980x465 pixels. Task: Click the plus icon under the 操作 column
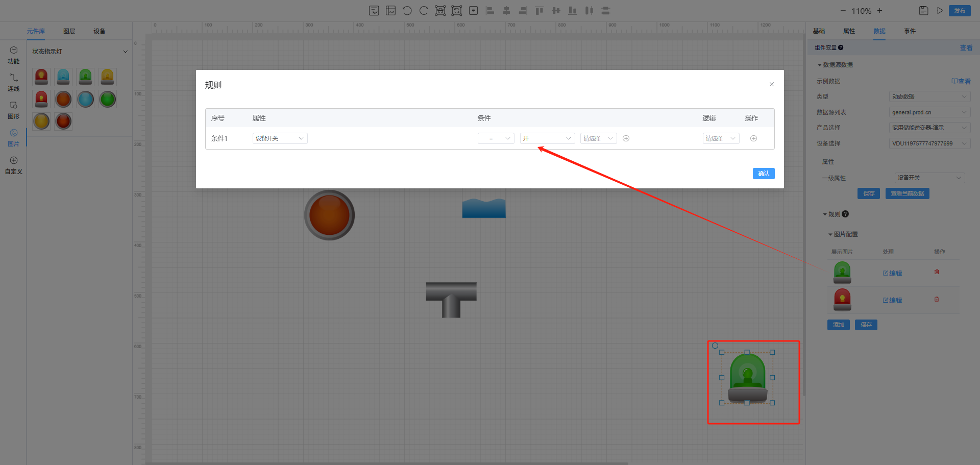[753, 138]
